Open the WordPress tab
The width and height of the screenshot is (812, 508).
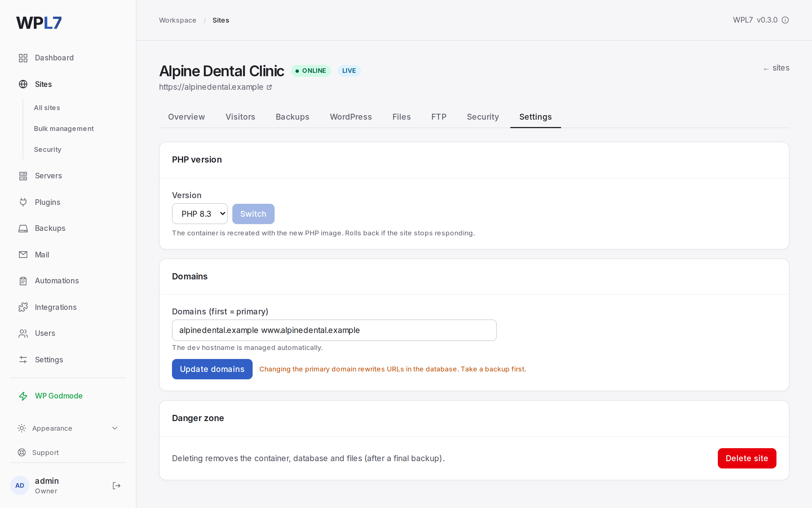click(351, 117)
